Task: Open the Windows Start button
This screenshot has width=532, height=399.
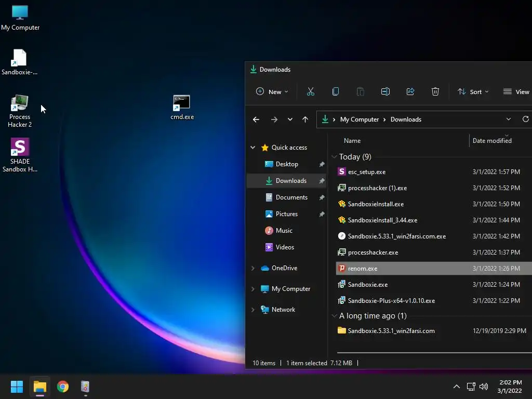Action: tap(17, 387)
